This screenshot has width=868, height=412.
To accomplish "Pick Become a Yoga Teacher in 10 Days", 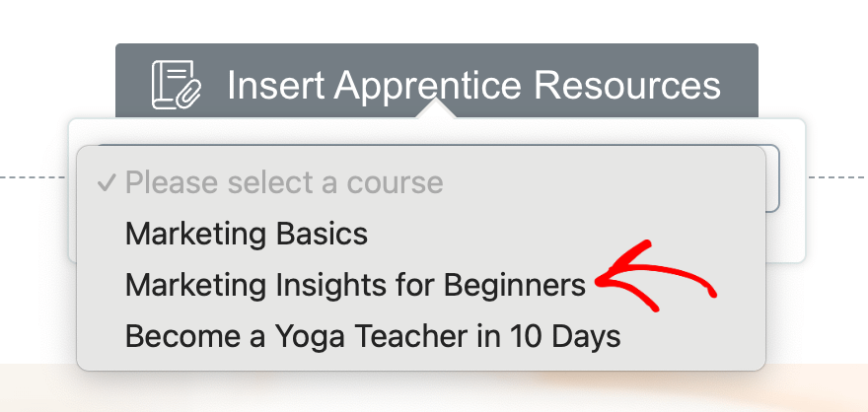I will pyautogui.click(x=373, y=337).
